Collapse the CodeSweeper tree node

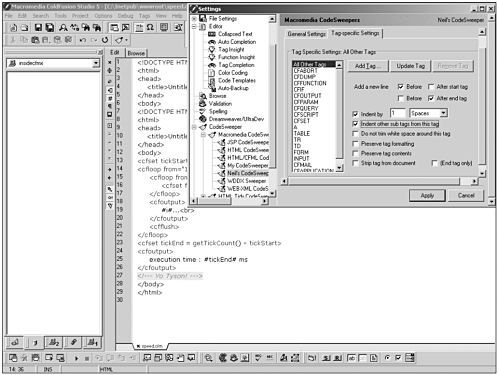coord(194,127)
